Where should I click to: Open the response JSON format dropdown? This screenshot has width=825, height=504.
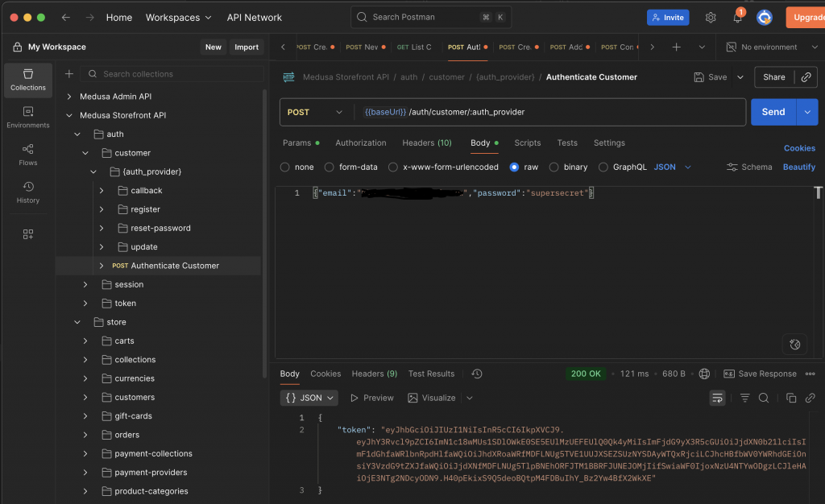pyautogui.click(x=309, y=398)
